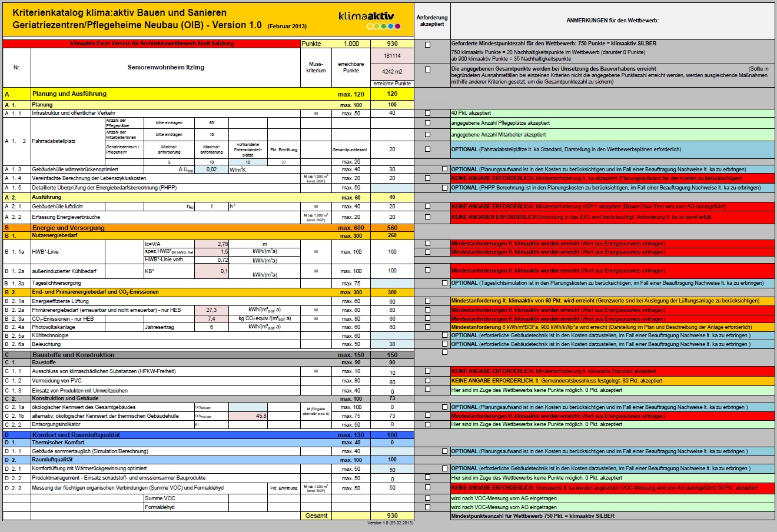
Task: Enable the OPTIONAL Fahrradabstellplätze checkbox
Action: tap(428, 149)
